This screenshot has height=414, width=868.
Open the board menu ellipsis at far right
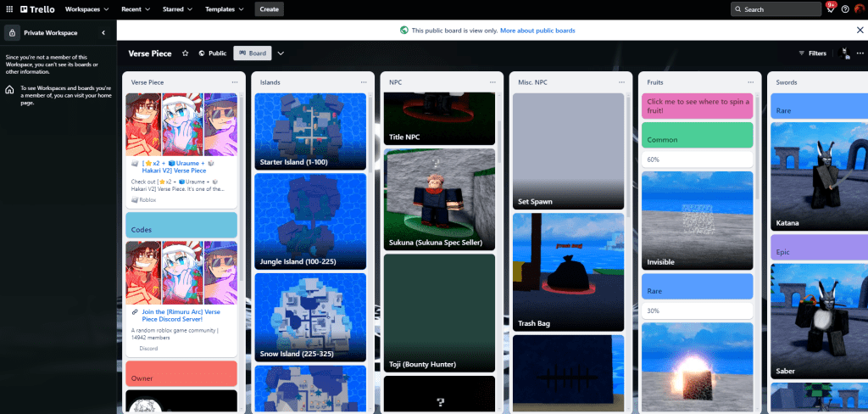(x=860, y=53)
